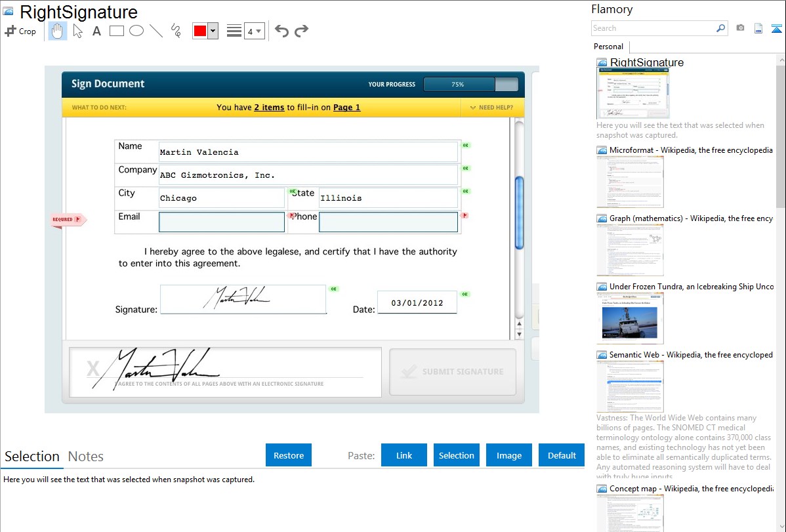The image size is (786, 532).
Task: Click the Concept map snapshot title
Action: tap(692, 488)
